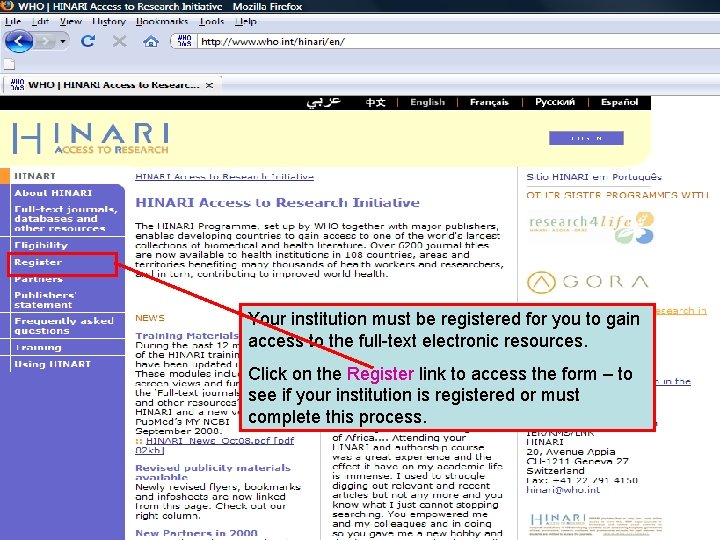Open the Edit menu
The height and width of the screenshot is (540, 720).
tap(40, 21)
